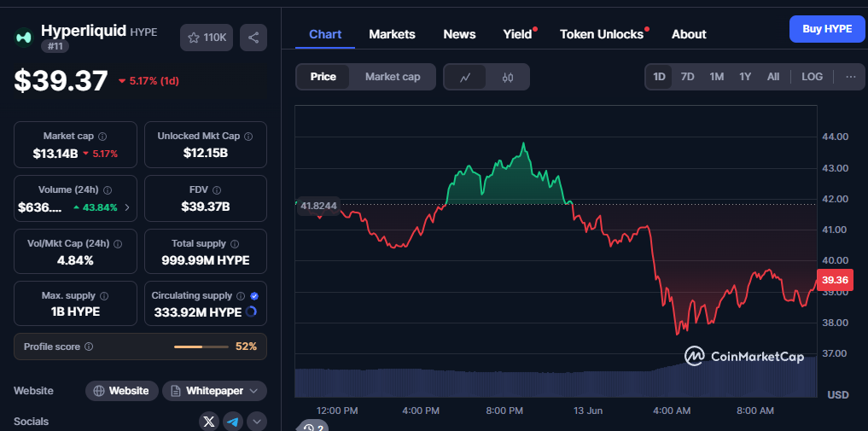Expand Volume (24h) details chevron

coord(127,208)
